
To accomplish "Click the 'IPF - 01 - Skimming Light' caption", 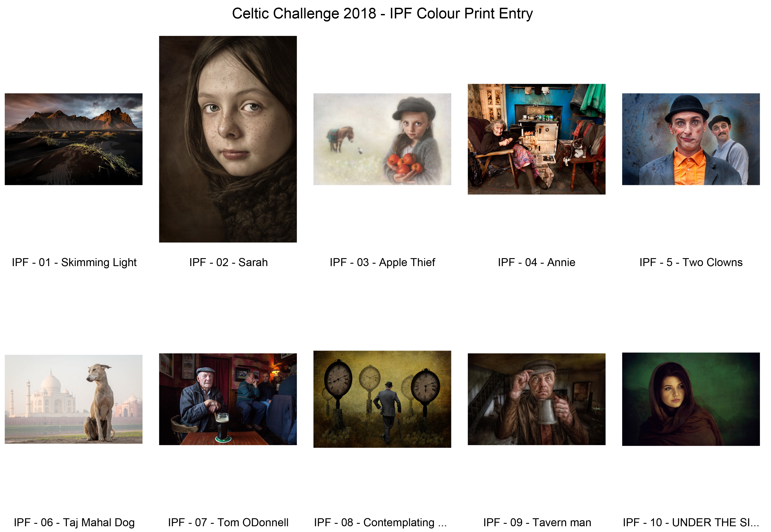I will 74,263.
